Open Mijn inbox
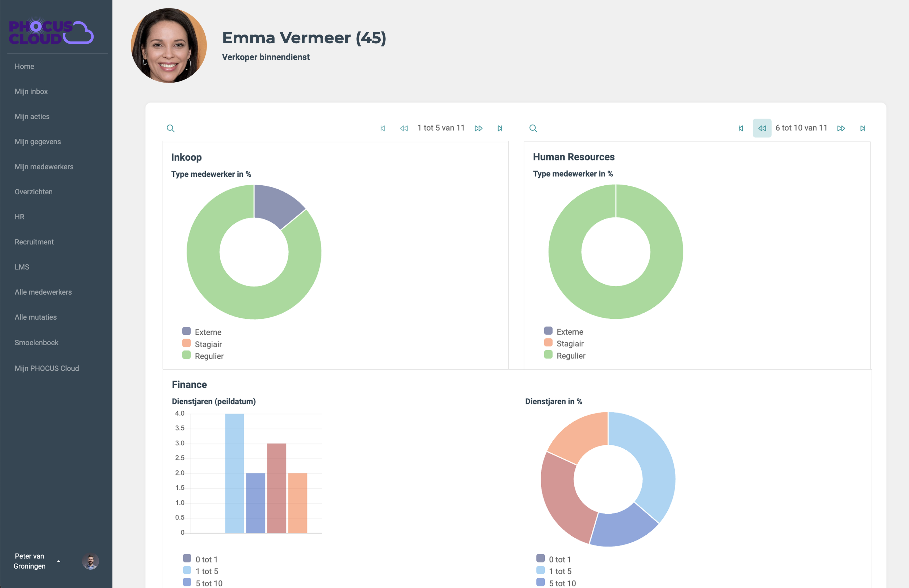Image resolution: width=909 pixels, height=588 pixels. tap(31, 92)
